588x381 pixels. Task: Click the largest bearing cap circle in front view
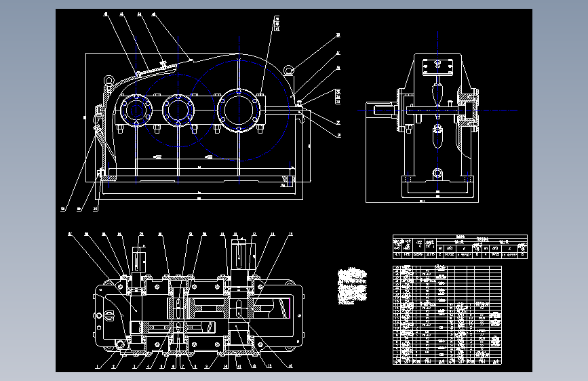(x=239, y=110)
